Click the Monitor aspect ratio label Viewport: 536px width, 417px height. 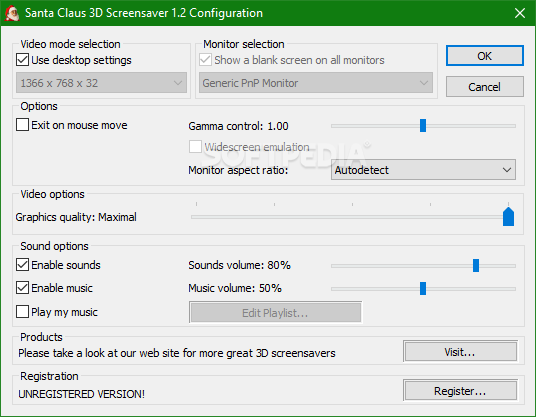238,170
